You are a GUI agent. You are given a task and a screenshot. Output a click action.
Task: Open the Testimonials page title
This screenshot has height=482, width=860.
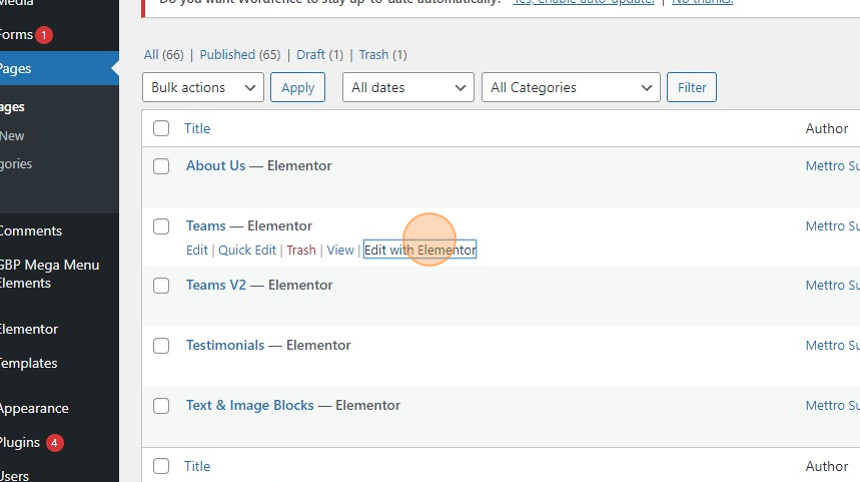(225, 345)
